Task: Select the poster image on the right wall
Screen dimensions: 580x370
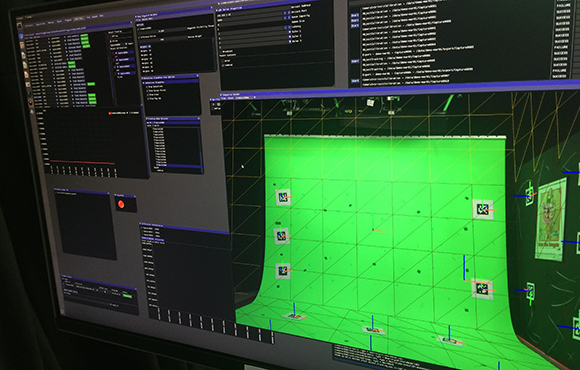Action: pyautogui.click(x=550, y=219)
